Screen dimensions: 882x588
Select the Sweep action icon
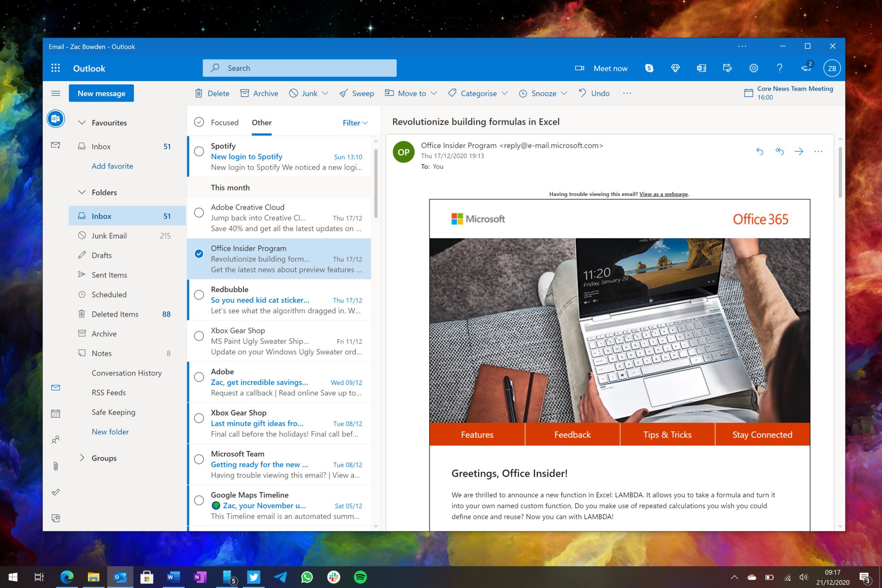point(340,93)
